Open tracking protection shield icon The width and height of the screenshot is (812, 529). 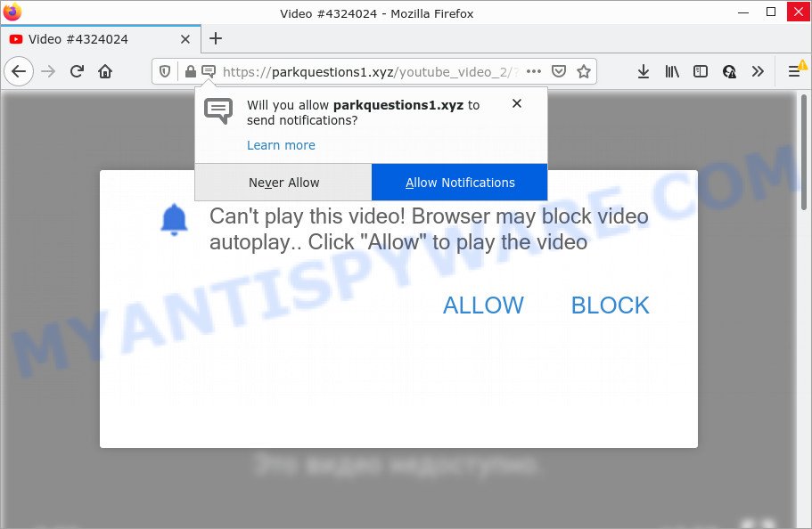tap(165, 71)
